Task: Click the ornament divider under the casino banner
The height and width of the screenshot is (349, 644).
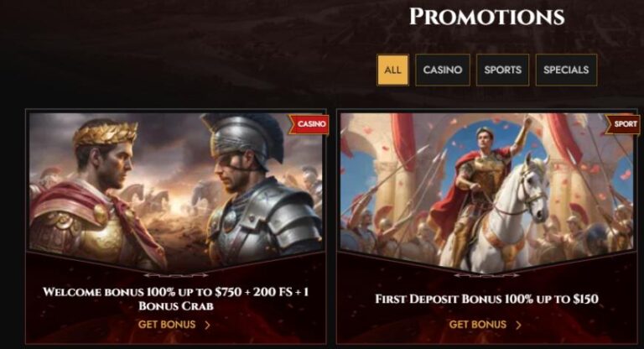Action: pyautogui.click(x=176, y=275)
